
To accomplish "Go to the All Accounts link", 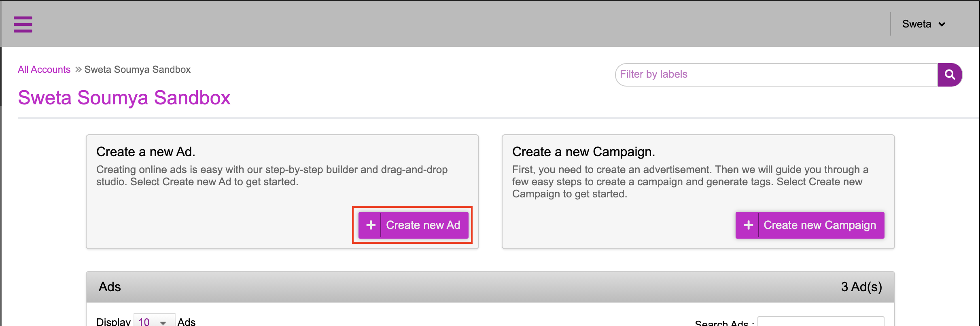I will click(x=44, y=70).
